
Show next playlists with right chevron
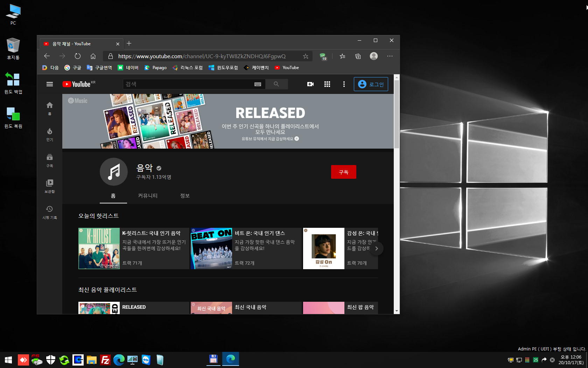(x=377, y=248)
